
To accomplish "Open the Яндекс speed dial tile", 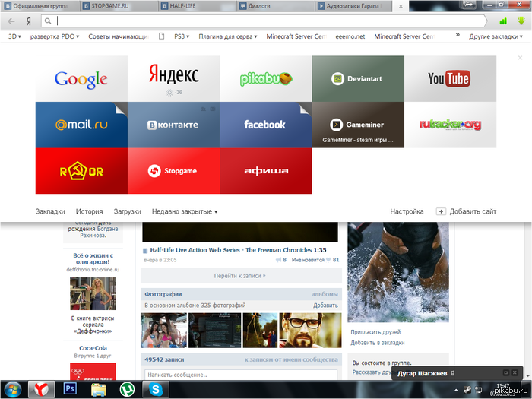I will 174,79.
